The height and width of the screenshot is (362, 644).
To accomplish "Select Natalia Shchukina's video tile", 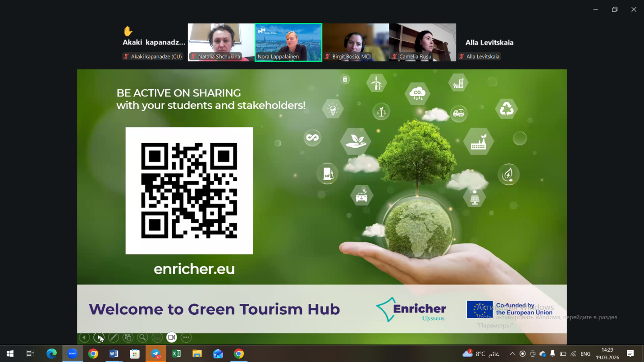I will click(221, 42).
